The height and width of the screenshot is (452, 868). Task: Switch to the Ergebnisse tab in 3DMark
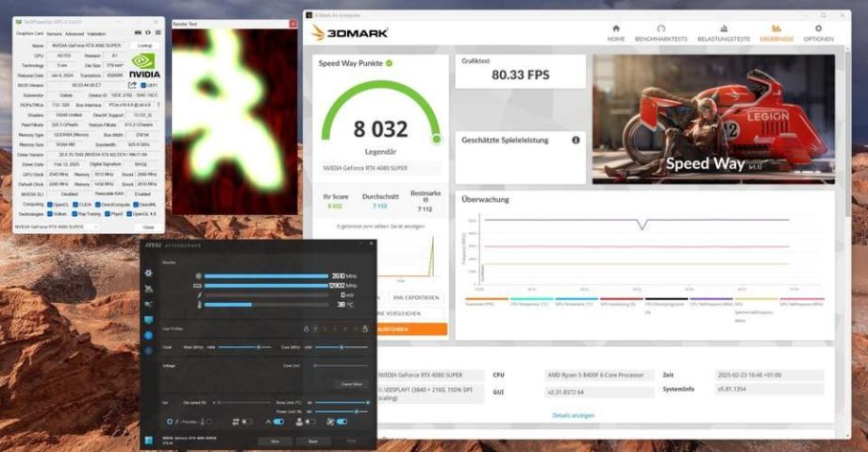click(x=776, y=33)
